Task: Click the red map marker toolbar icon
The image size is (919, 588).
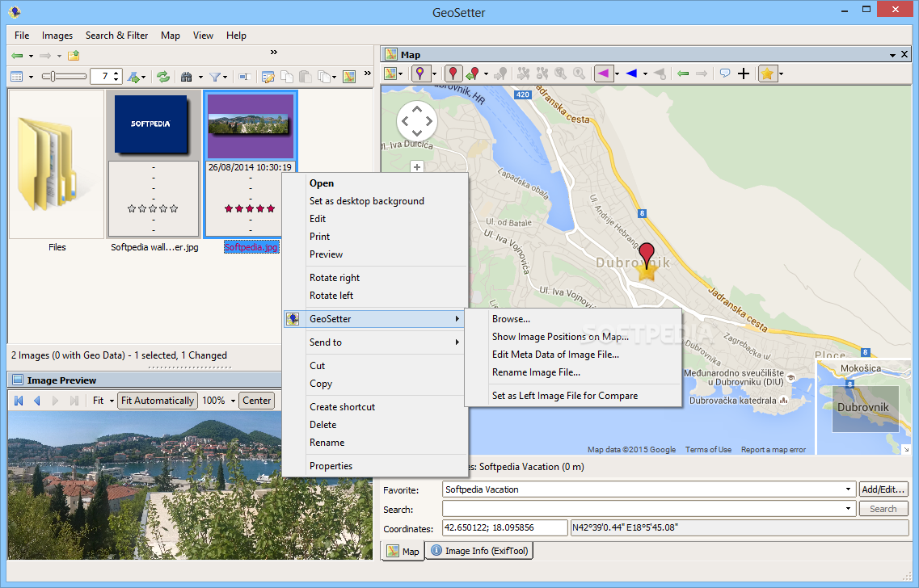Action: 453,73
